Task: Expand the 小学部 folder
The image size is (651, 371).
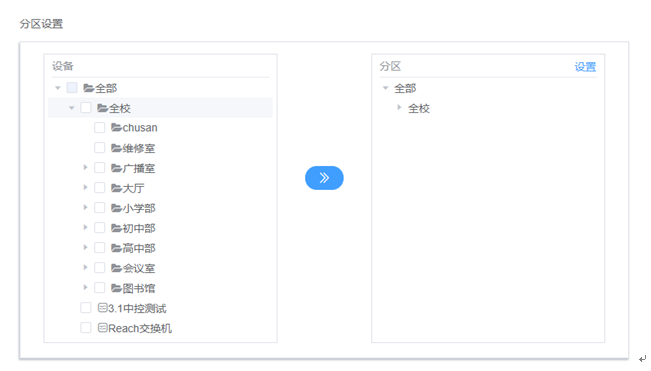Action: tap(86, 207)
